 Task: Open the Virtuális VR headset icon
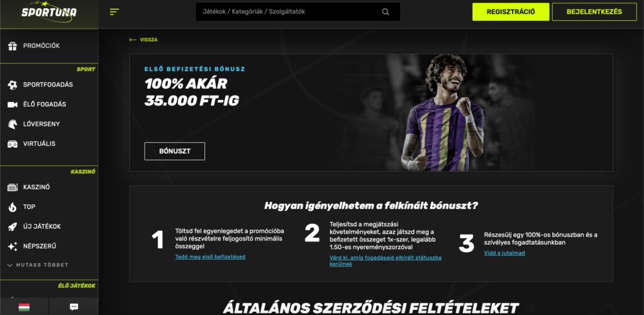coord(13,144)
